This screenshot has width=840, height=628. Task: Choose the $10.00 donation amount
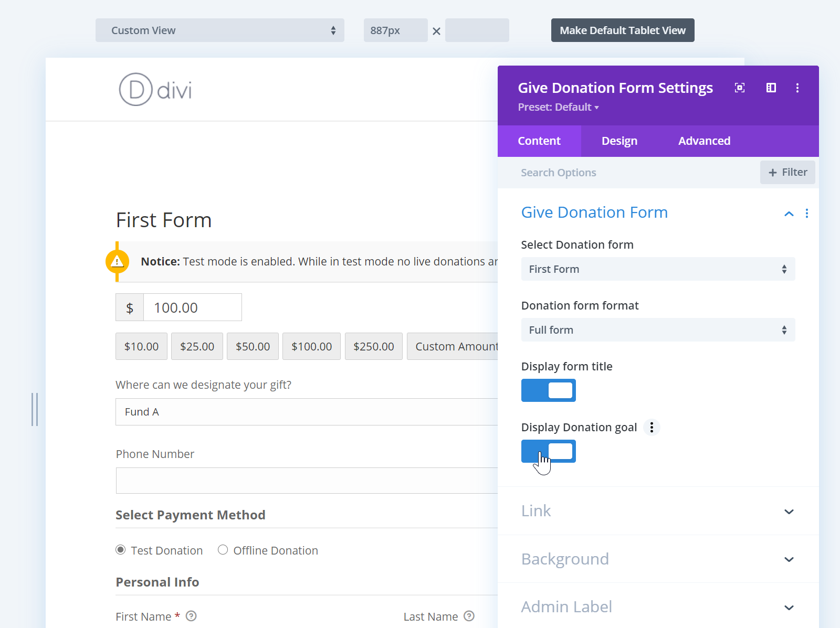[x=141, y=346]
